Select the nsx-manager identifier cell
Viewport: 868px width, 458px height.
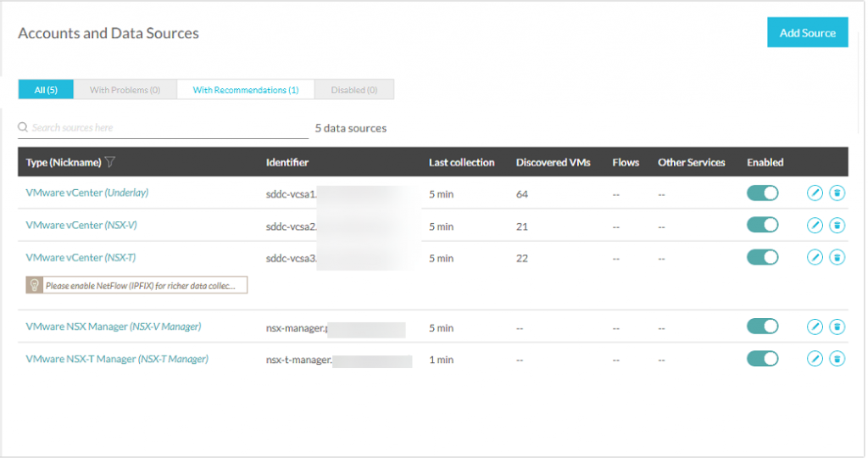(298, 328)
